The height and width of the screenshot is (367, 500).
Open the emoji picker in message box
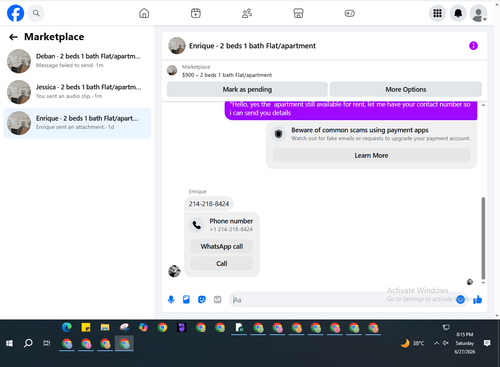tap(460, 299)
